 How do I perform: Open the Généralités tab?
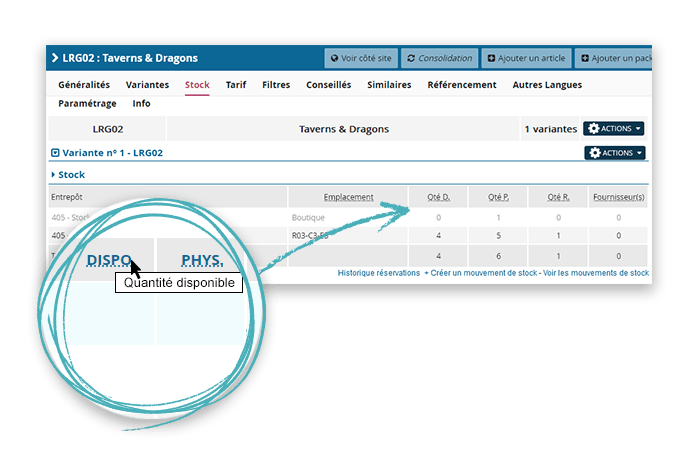(x=84, y=85)
